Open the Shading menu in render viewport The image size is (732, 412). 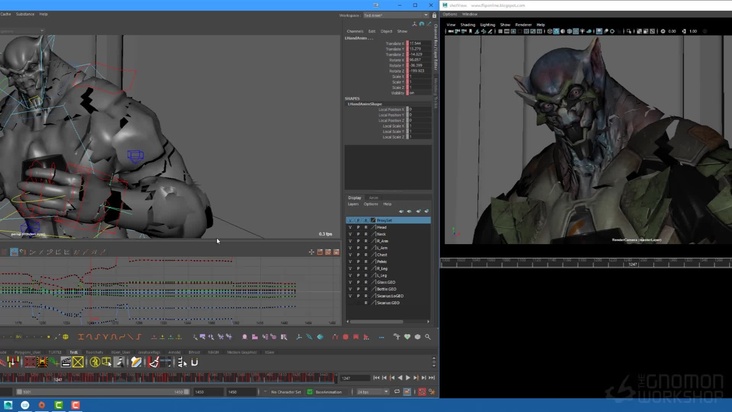click(468, 24)
